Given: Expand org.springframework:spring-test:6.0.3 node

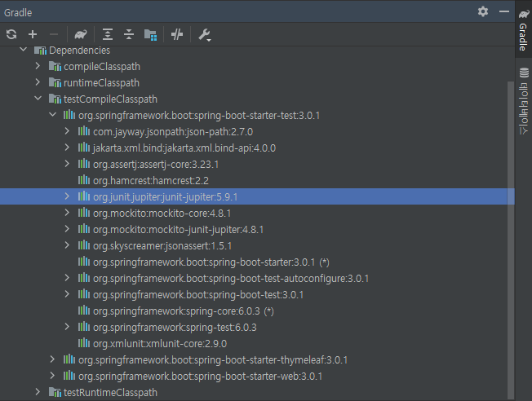Looking at the screenshot, I should [x=67, y=327].
